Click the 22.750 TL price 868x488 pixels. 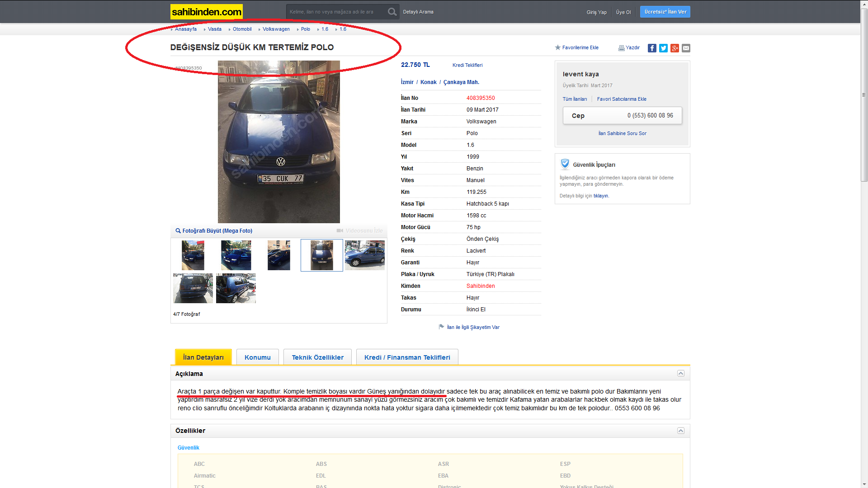point(415,65)
